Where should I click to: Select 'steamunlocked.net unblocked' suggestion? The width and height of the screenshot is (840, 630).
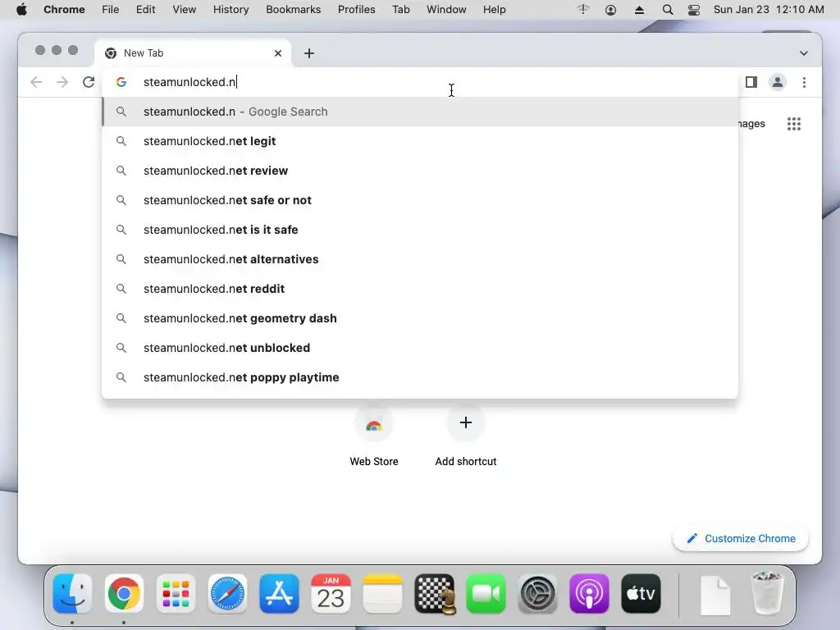pyautogui.click(x=420, y=348)
